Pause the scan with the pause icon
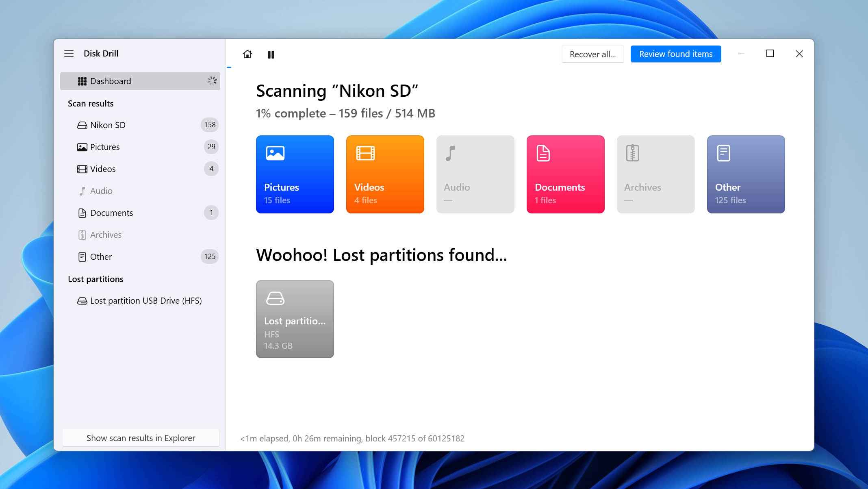The height and width of the screenshot is (489, 868). coord(271,54)
